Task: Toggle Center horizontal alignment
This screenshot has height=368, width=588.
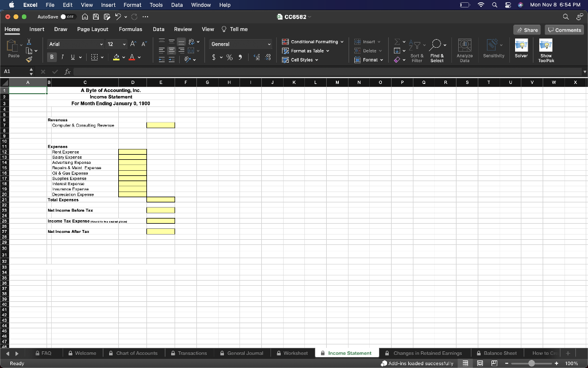Action: tap(171, 51)
